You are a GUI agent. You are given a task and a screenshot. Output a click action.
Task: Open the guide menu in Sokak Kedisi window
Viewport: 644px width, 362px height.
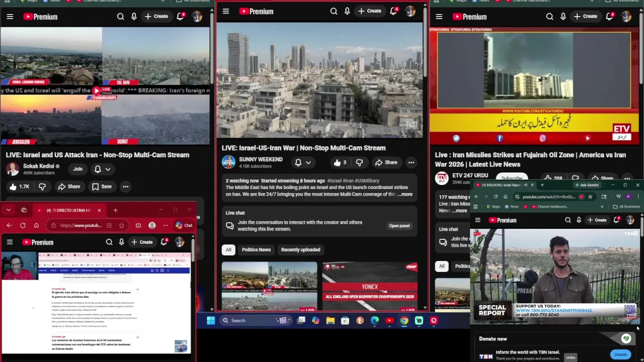pos(10,17)
